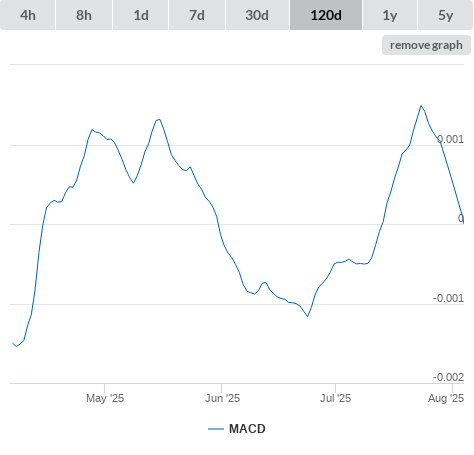Image resolution: width=474 pixels, height=455 pixels.
Task: Switch to the 8h time range
Action: [84, 15]
